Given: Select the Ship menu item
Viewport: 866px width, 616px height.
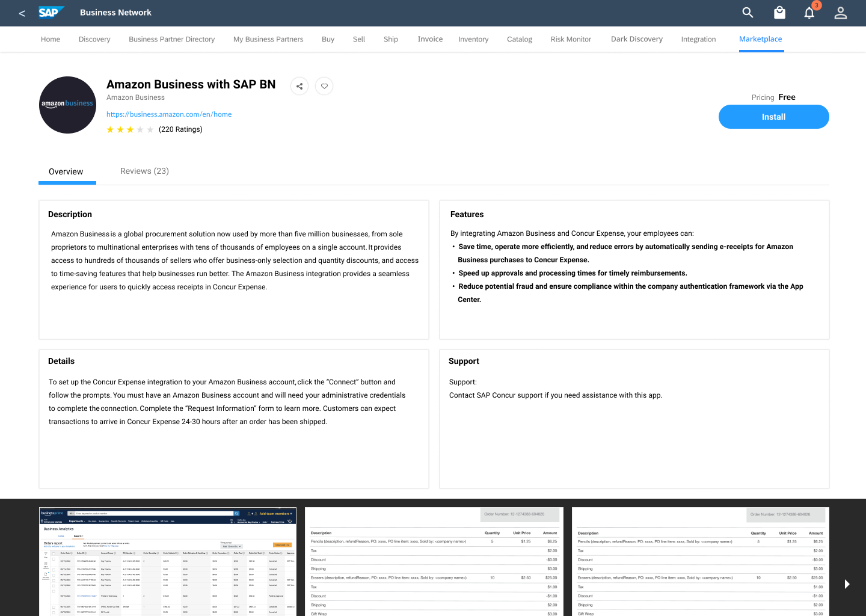Looking at the screenshot, I should coord(391,39).
